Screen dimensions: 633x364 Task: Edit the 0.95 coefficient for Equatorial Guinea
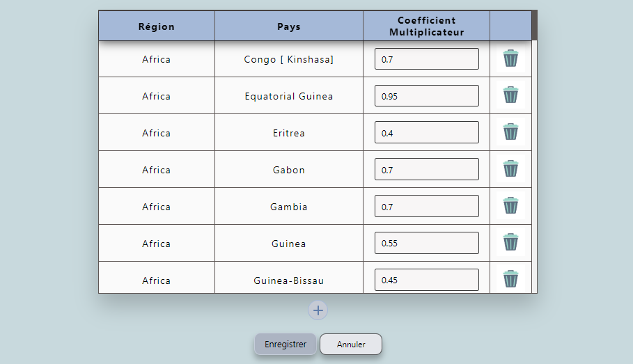427,95
